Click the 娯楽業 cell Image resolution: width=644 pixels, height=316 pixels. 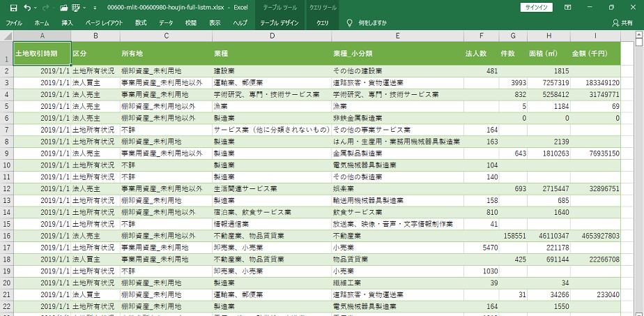coord(397,189)
